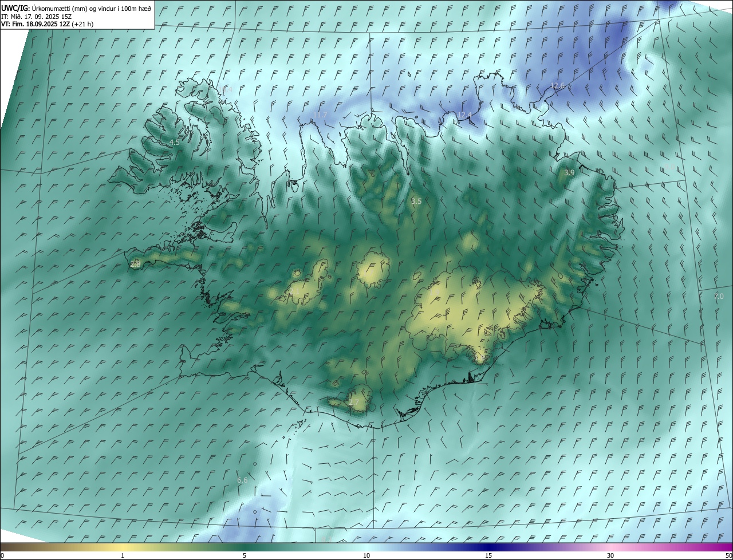The image size is (733, 560).
Task: Click the '50' tick label on the color scale
Action: point(728,556)
